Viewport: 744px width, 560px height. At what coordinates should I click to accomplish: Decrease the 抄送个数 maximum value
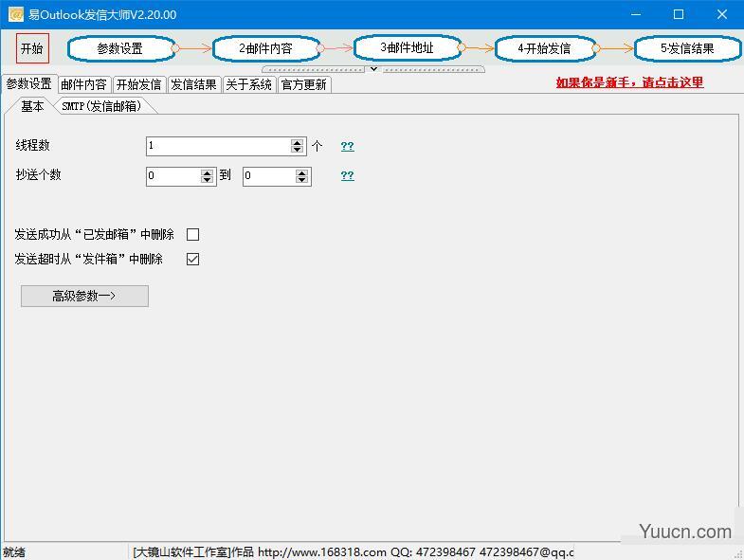[301, 180]
